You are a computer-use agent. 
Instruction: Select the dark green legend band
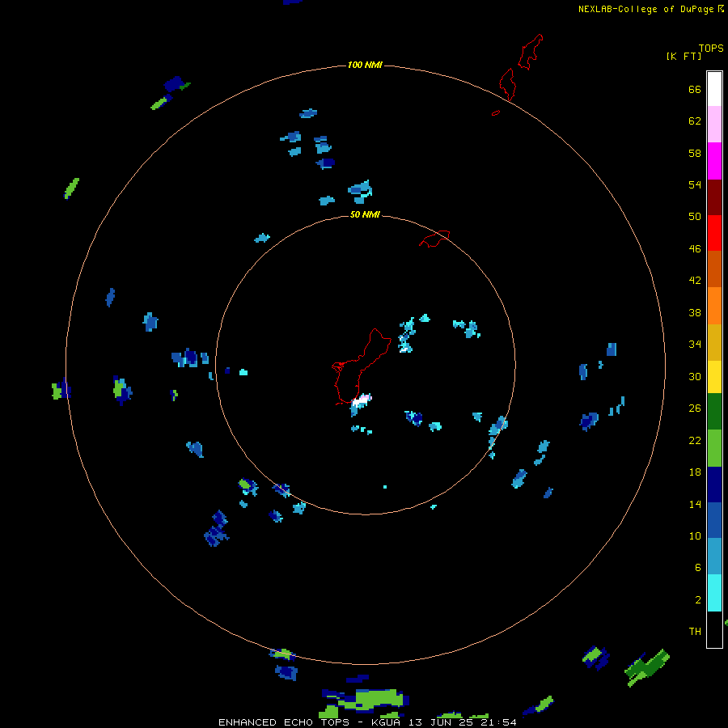tap(714, 412)
